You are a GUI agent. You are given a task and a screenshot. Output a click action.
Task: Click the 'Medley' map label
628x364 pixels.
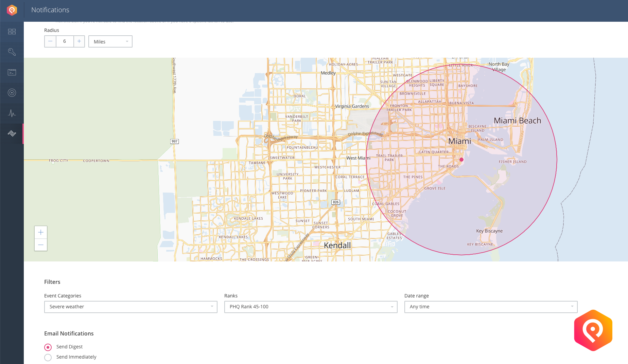(x=328, y=73)
